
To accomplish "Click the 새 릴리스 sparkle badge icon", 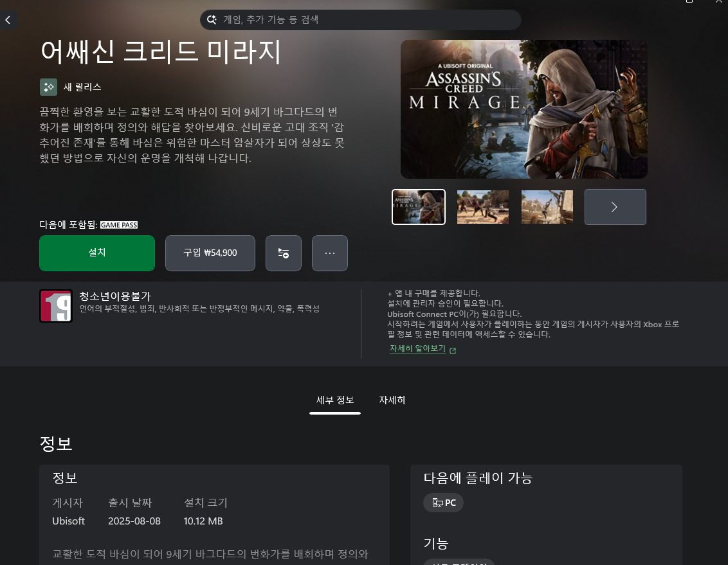I will [x=48, y=87].
